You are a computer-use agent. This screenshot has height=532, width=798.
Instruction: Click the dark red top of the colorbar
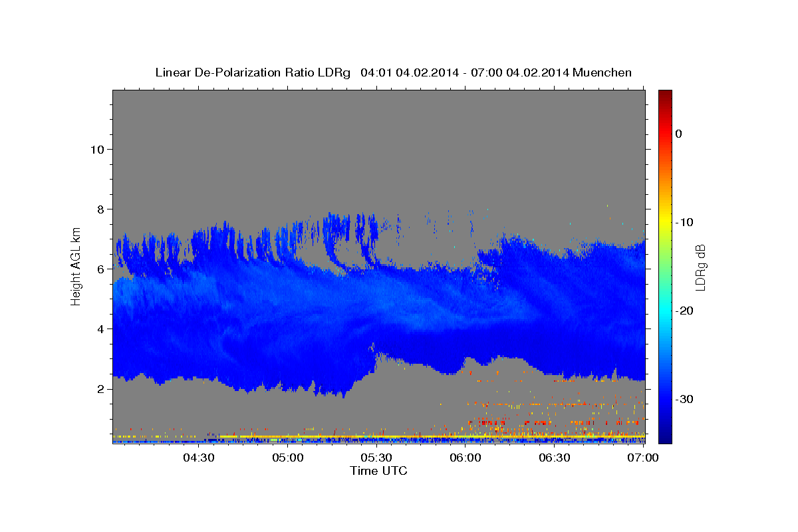(x=665, y=94)
